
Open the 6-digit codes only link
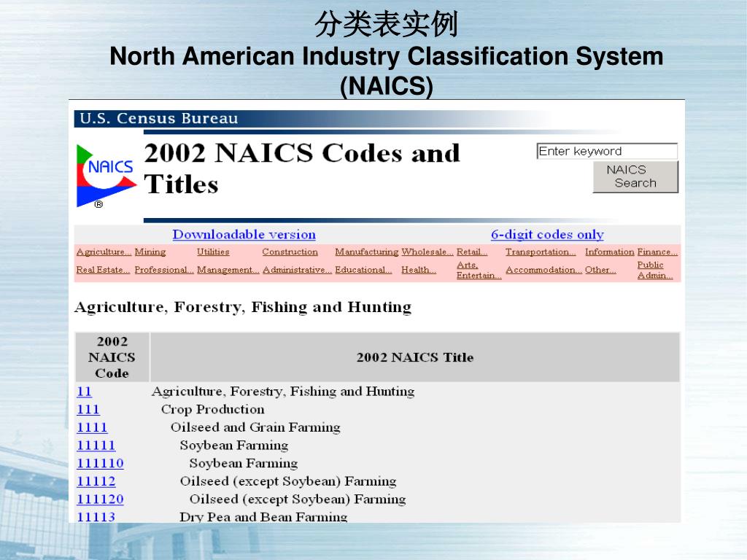(x=547, y=234)
